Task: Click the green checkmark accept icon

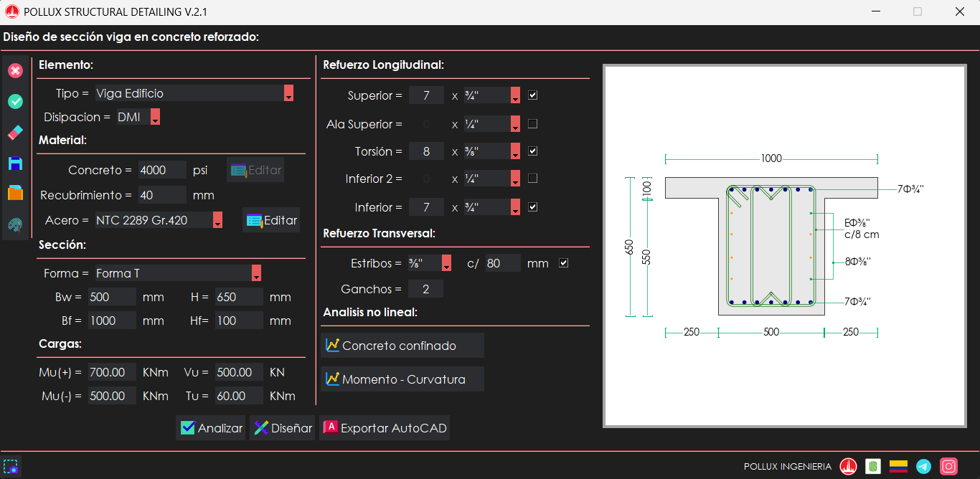Action: click(15, 102)
